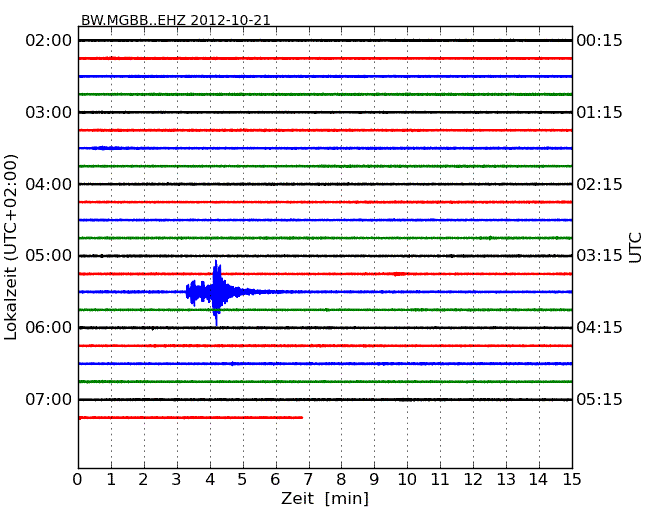Pick the "8" minute tick on x-axis
Image resolution: width=650 pixels, height=520 pixels.
pyautogui.click(x=341, y=479)
